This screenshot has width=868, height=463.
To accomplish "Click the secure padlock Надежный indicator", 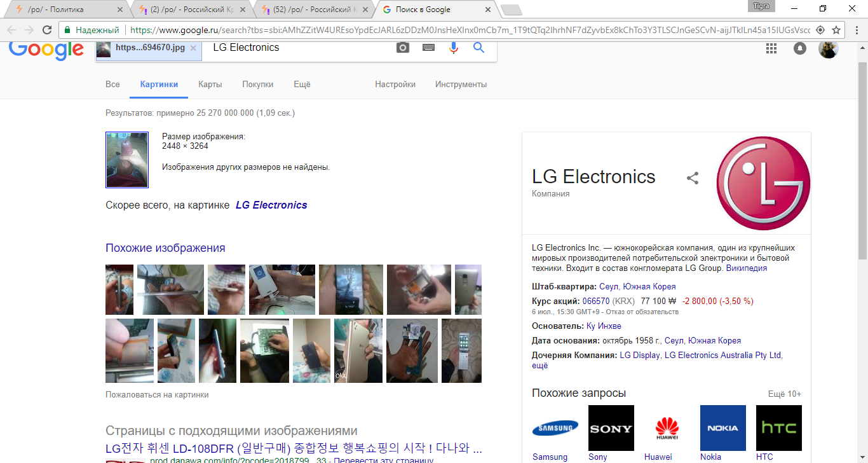I will click(x=92, y=30).
